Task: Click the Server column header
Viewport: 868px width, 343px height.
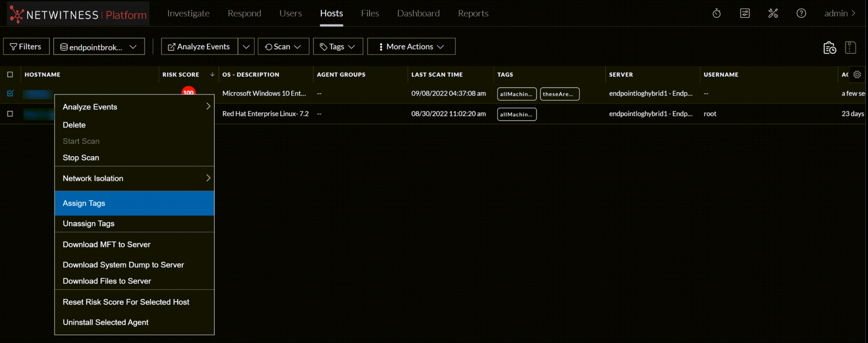Action: 621,75
